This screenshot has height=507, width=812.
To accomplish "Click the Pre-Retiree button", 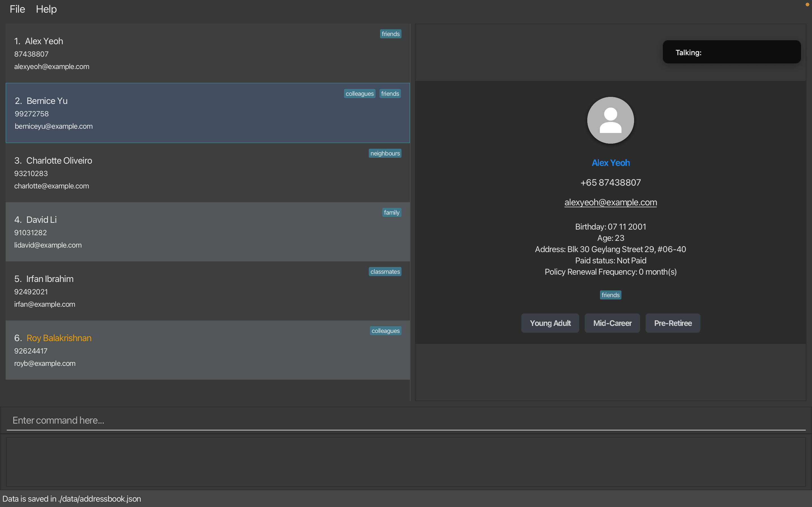I will pos(673,323).
